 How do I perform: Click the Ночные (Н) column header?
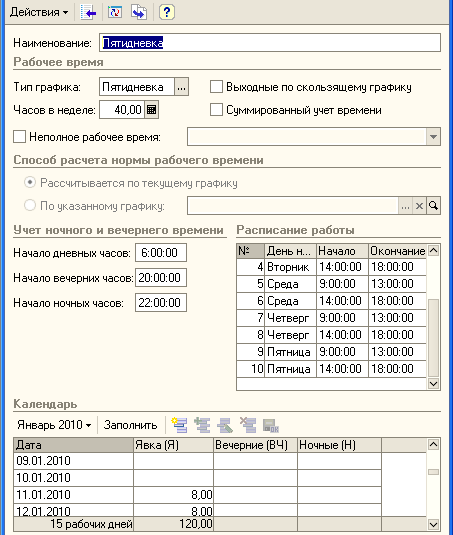click(339, 445)
